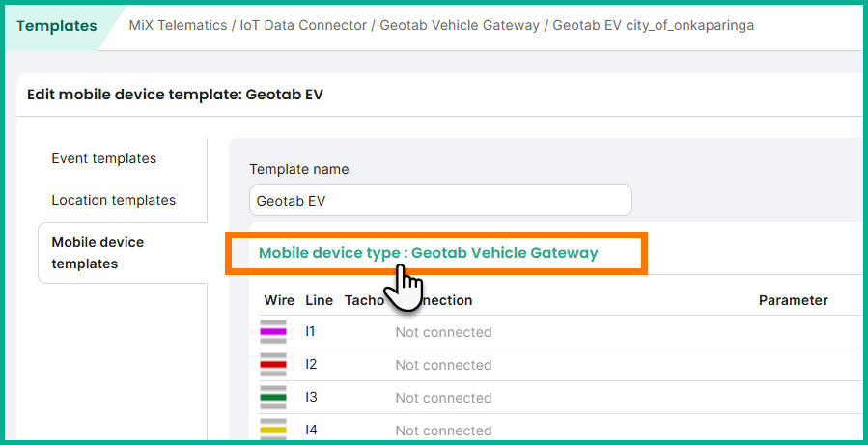Select Event templates in the sidebar
Image resolution: width=868 pixels, height=445 pixels.
click(103, 158)
